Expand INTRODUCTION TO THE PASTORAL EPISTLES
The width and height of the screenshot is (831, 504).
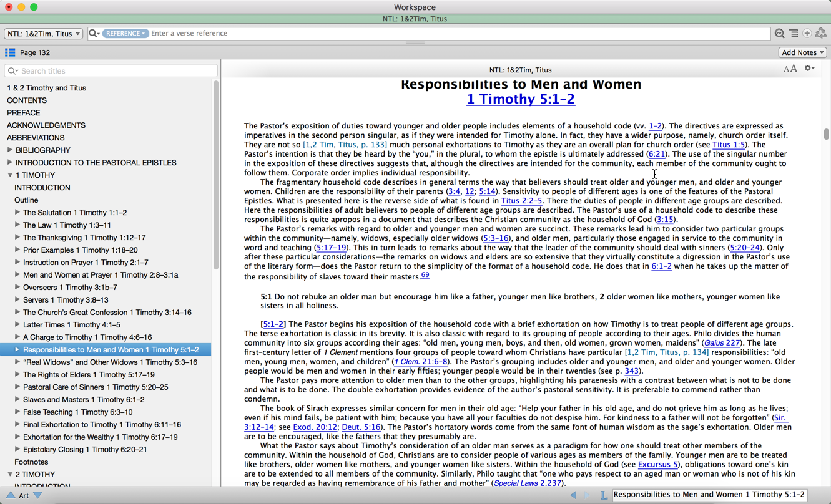click(x=10, y=162)
